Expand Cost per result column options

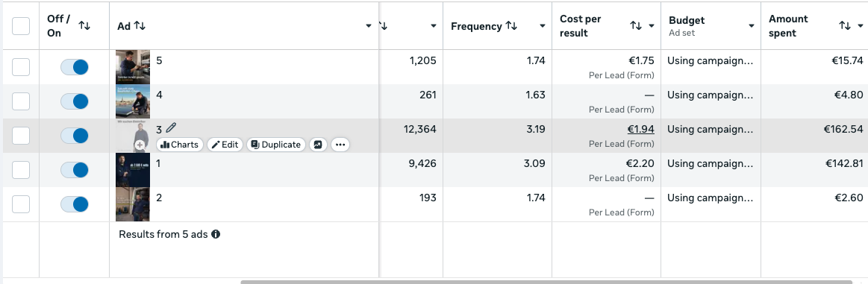652,25
